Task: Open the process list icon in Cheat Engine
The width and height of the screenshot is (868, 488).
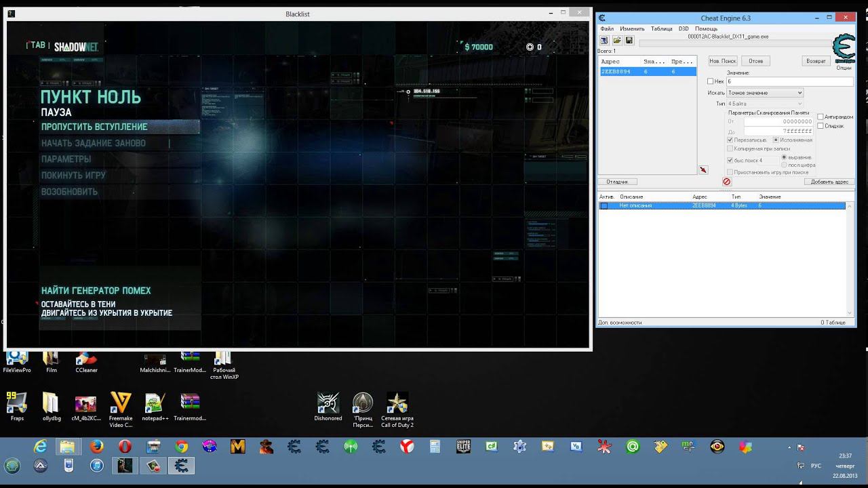Action: pyautogui.click(x=604, y=41)
